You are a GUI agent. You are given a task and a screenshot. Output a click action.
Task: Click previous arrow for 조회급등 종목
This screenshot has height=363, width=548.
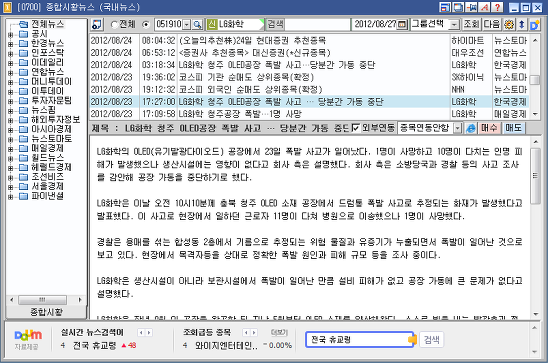coord(246,333)
